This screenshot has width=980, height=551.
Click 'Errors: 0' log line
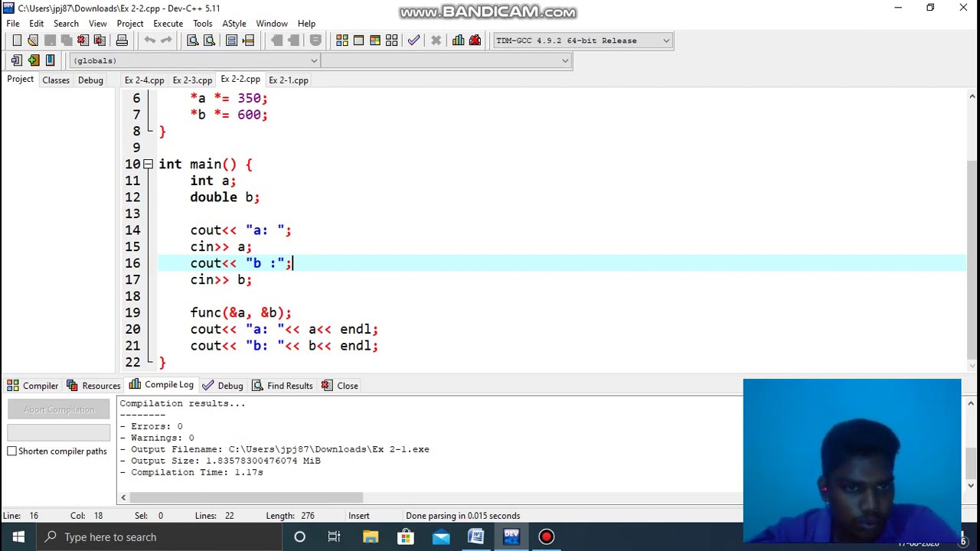point(151,426)
